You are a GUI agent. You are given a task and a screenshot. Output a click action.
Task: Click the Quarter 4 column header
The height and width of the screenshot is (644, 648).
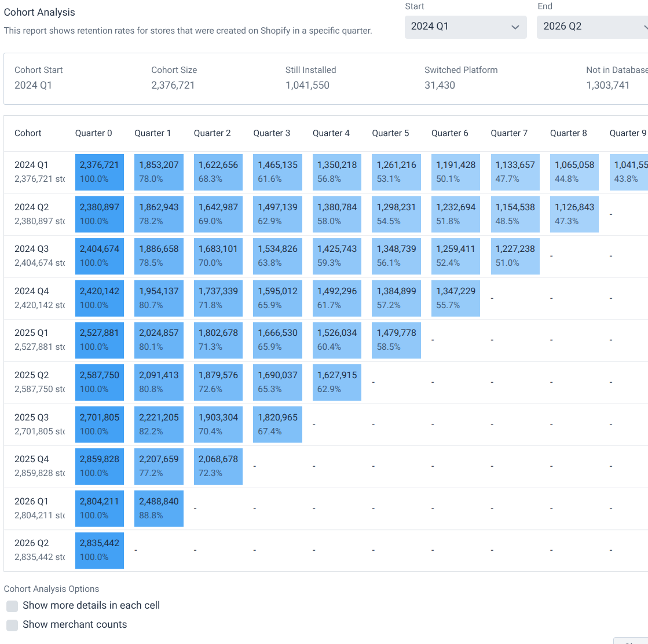(331, 133)
